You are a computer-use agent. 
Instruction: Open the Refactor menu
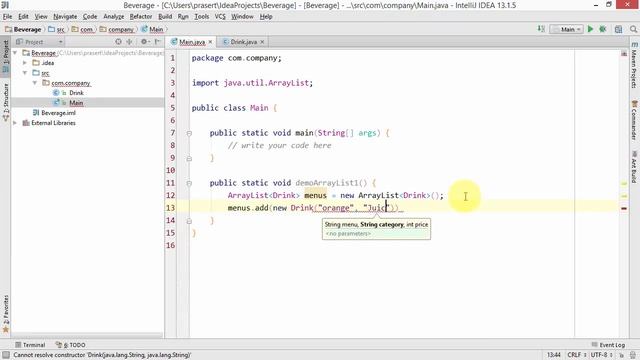141,16
